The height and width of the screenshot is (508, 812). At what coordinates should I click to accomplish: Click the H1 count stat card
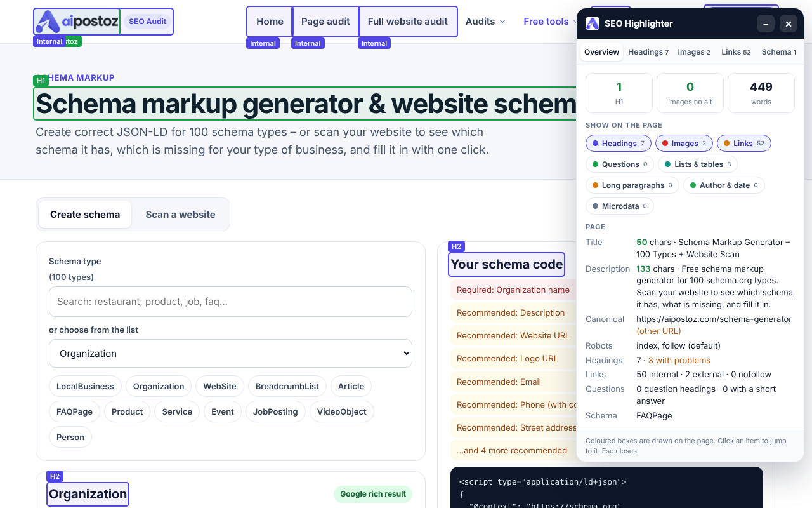pyautogui.click(x=619, y=93)
